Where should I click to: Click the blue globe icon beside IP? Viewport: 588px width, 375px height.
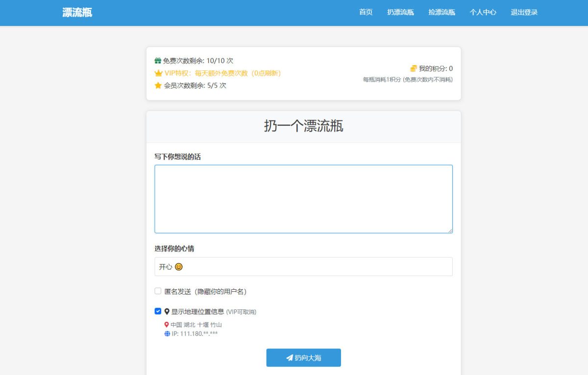pos(167,334)
